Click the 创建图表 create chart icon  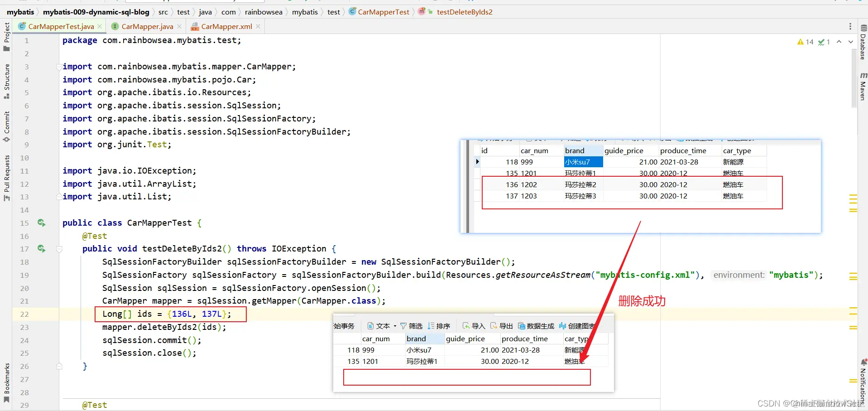563,326
